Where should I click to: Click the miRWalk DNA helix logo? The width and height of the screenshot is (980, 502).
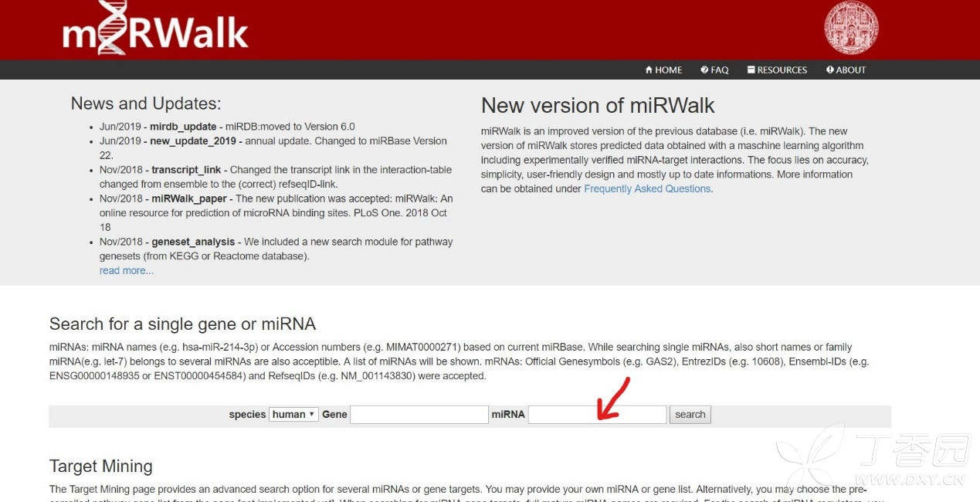pyautogui.click(x=154, y=29)
